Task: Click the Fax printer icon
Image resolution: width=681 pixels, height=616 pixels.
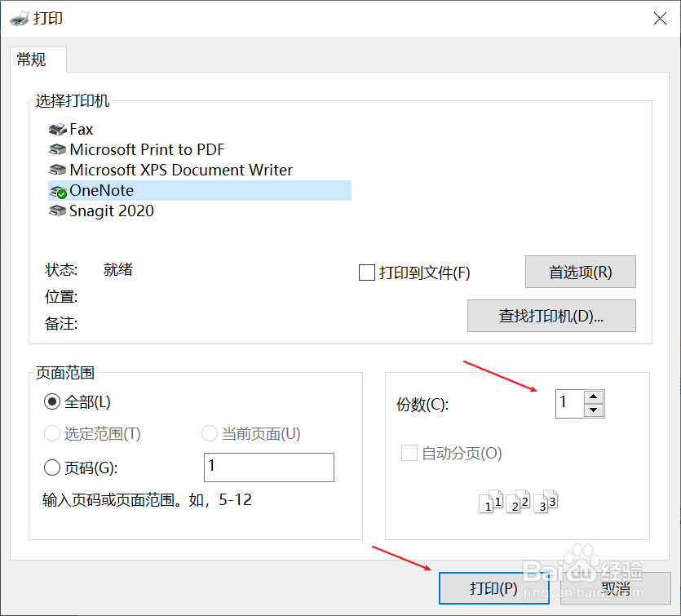Action: [58, 129]
